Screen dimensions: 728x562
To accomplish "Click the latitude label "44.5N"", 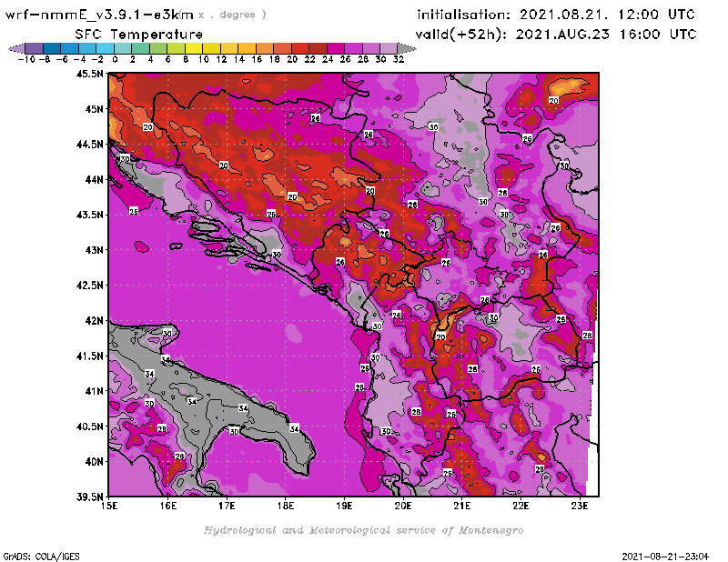I will pos(89,144).
